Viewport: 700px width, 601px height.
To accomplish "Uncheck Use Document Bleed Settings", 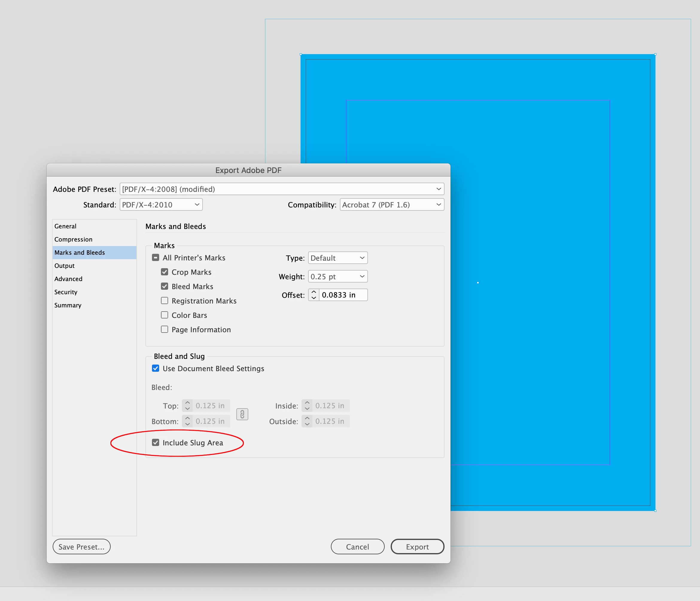I will pyautogui.click(x=155, y=368).
